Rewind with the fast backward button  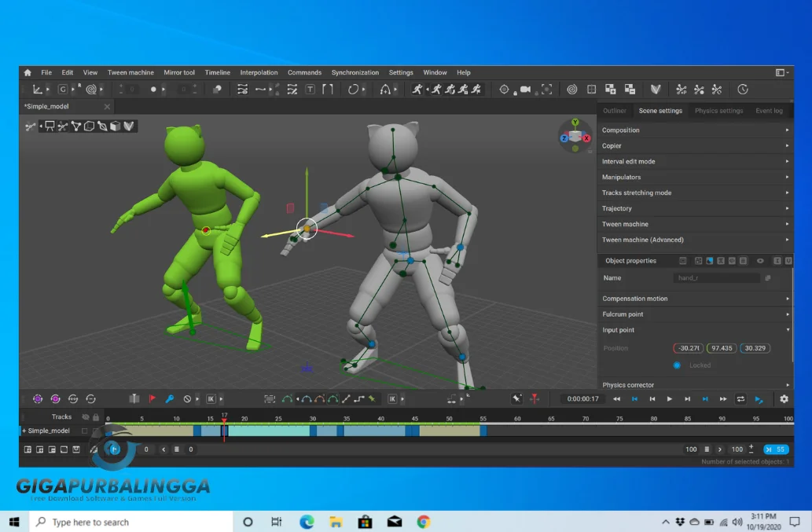click(616, 399)
